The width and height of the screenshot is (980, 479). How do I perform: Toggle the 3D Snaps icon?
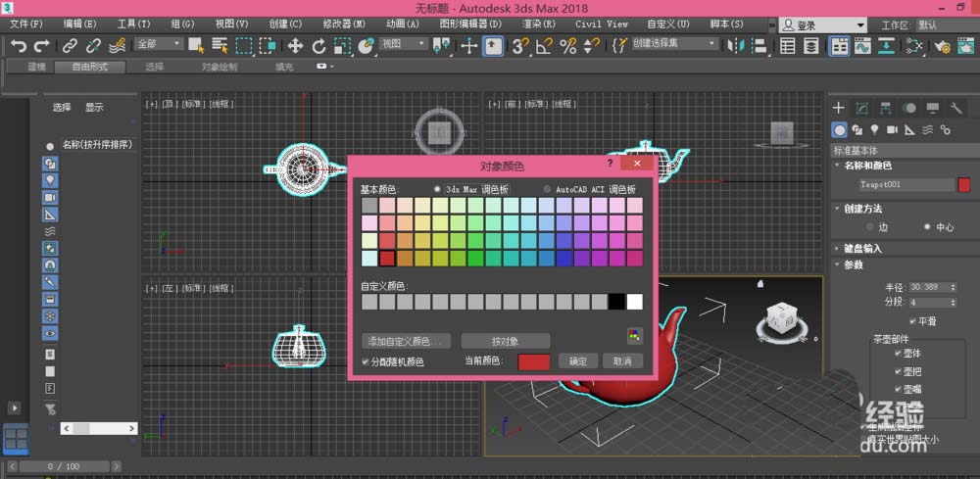(520, 46)
